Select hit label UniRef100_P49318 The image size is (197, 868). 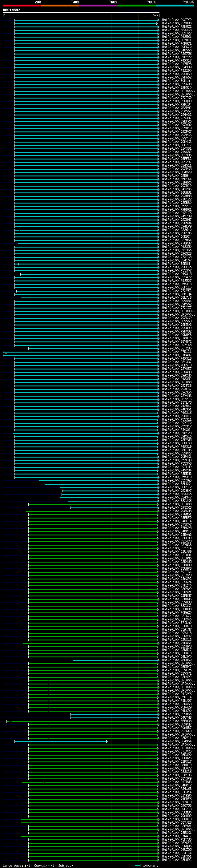pyautogui.click(x=176, y=358)
